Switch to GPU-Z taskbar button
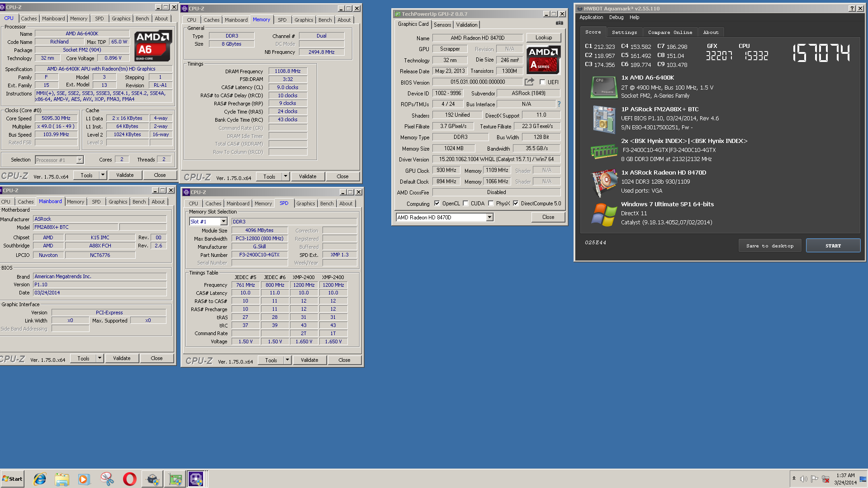This screenshot has width=868, height=488. [175, 479]
